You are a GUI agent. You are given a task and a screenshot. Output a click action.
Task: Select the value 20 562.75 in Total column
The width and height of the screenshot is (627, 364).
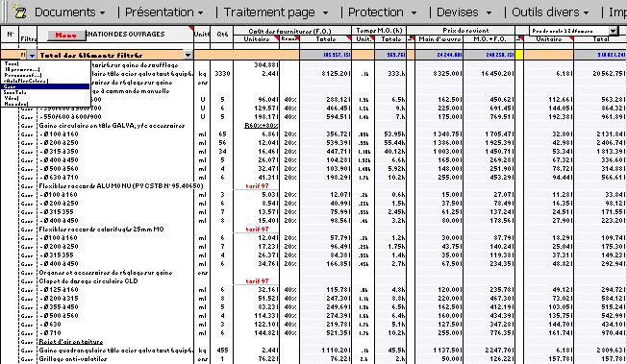601,74
